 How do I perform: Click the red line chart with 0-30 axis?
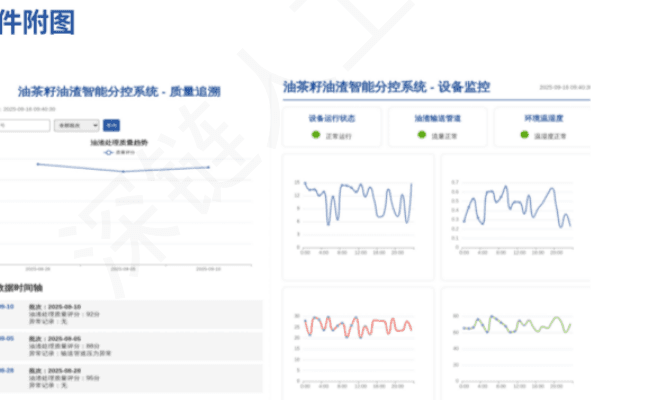[x=358, y=344]
